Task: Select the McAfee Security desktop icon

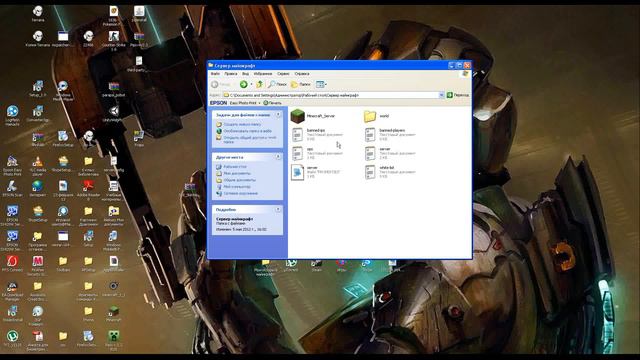Action: point(38,266)
